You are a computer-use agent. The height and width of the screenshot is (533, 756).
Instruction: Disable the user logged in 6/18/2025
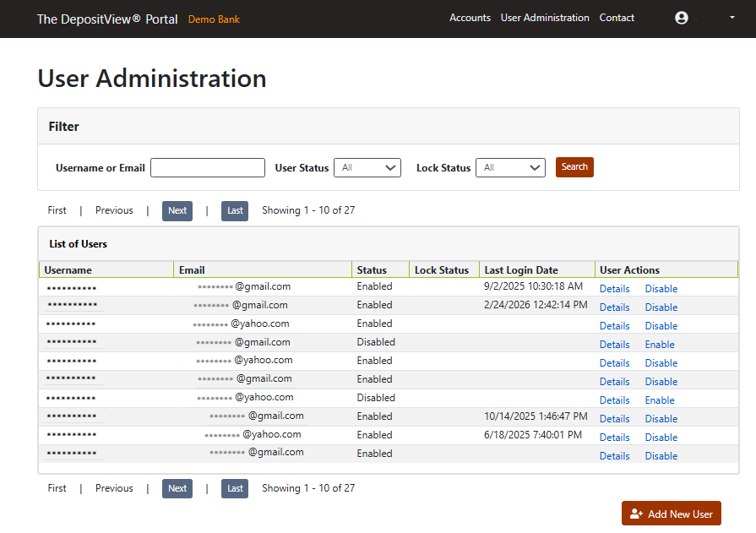click(x=661, y=438)
